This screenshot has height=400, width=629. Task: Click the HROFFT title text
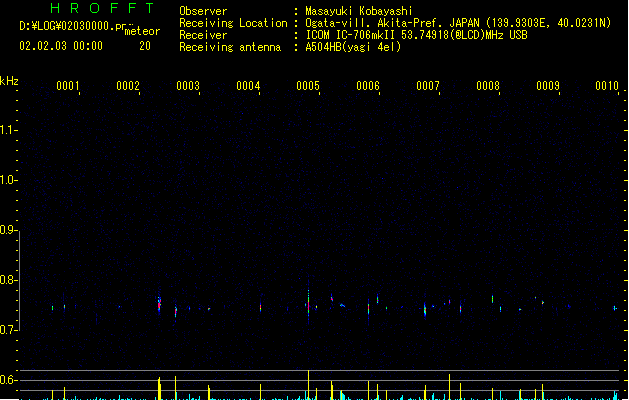point(102,8)
